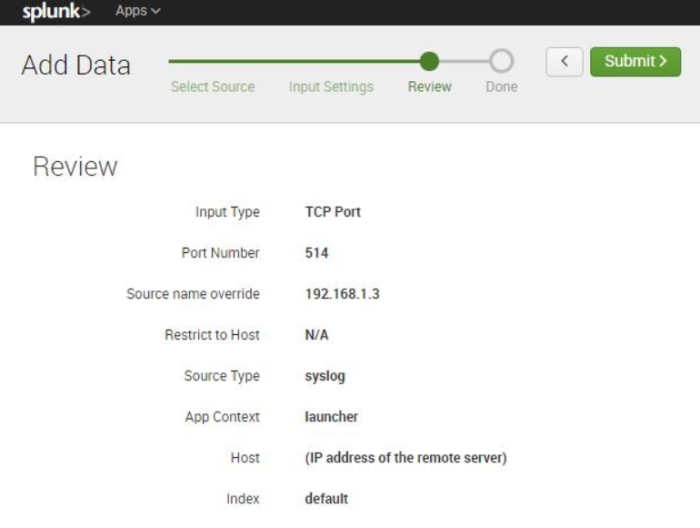700x528 pixels.
Task: Click the launcher App Context value
Action: click(x=331, y=417)
